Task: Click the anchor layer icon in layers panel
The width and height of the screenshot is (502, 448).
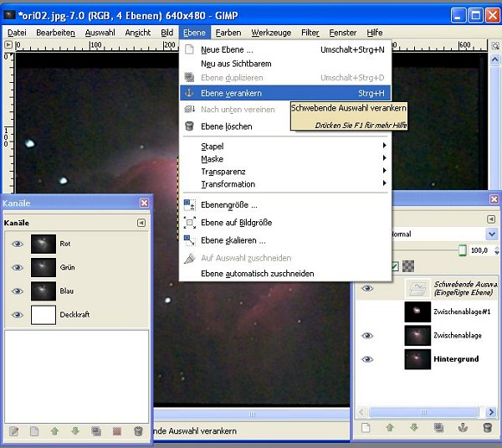Action: click(x=463, y=427)
